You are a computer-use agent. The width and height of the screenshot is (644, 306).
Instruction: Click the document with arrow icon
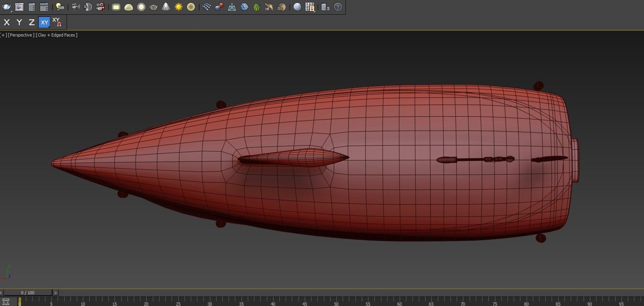tap(325, 7)
